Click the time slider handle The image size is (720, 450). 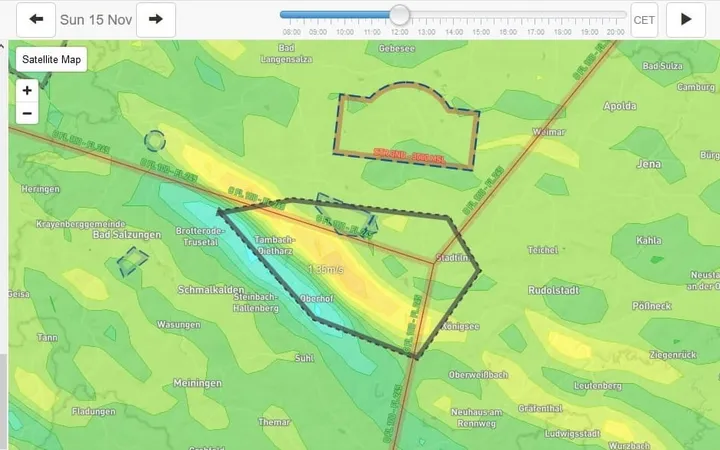pos(400,15)
